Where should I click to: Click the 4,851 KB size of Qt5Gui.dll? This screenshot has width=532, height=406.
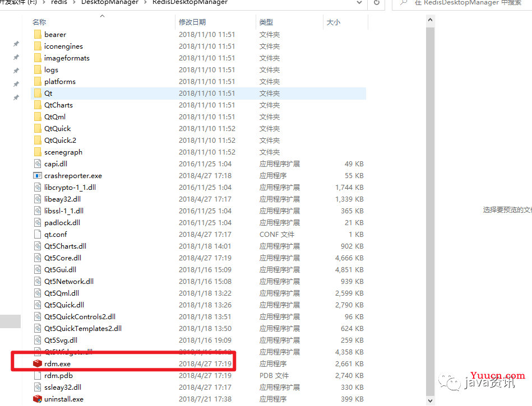pyautogui.click(x=349, y=269)
